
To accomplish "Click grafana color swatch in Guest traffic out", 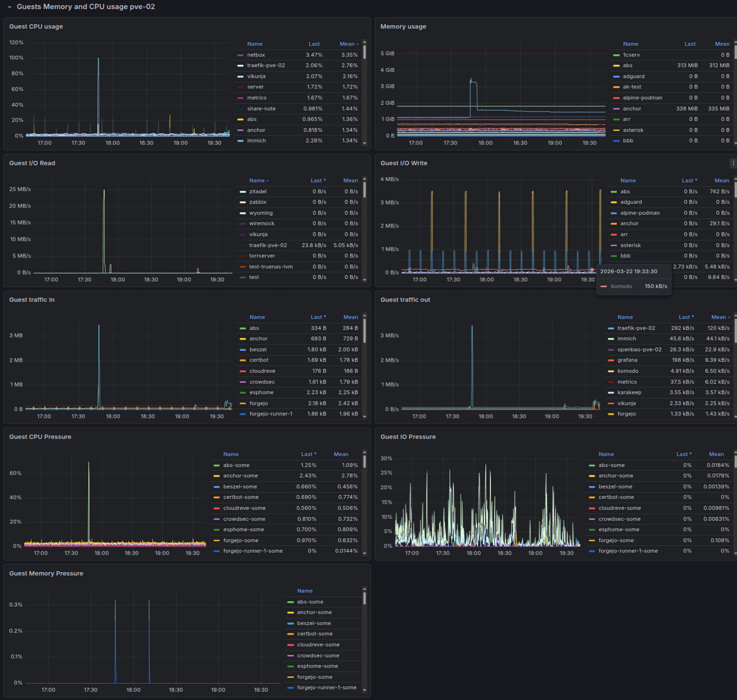I will click(611, 360).
